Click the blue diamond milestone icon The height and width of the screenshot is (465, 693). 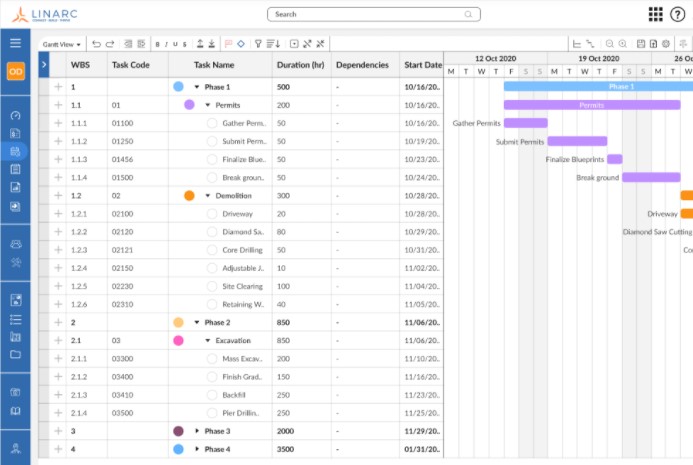click(x=241, y=44)
